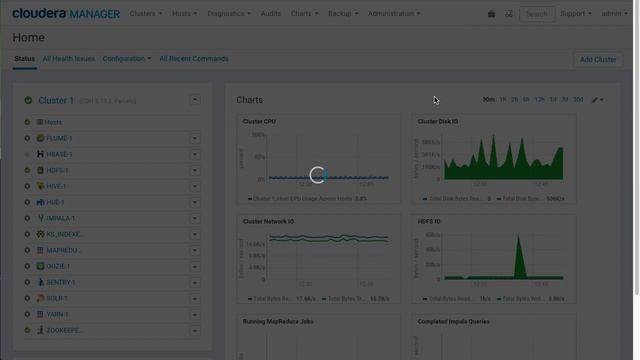Screen dimensions: 640x360
Task: Switch to the All Health Issues tab
Action: pyautogui.click(x=69, y=59)
